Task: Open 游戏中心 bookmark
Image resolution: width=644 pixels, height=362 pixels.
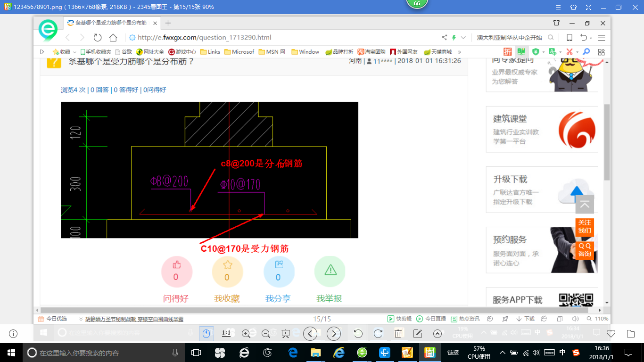Action: pos(182,52)
